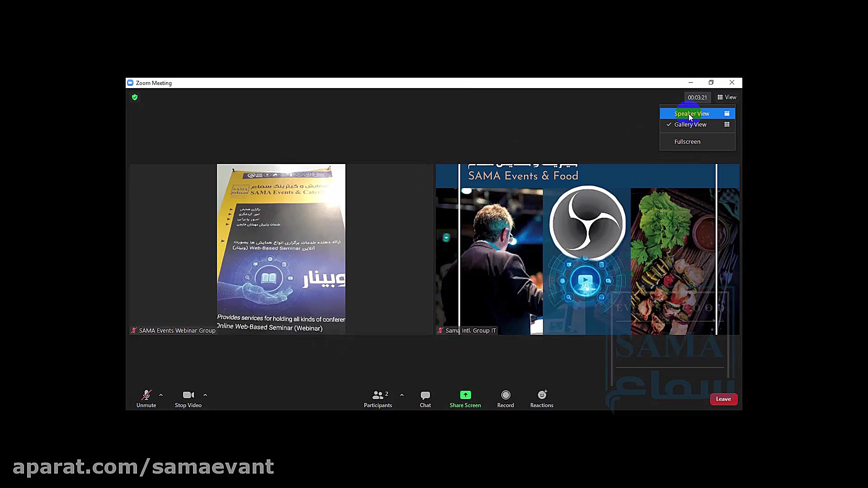Start recording with Record button
Image resolution: width=868 pixels, height=488 pixels.
pyautogui.click(x=505, y=399)
